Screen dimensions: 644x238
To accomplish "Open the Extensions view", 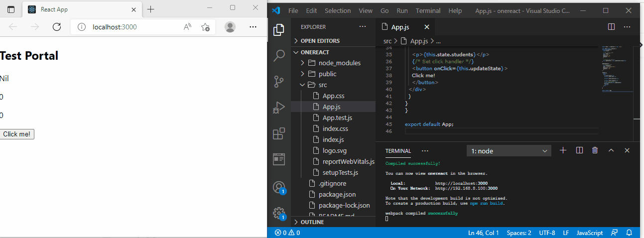I will [x=279, y=133].
